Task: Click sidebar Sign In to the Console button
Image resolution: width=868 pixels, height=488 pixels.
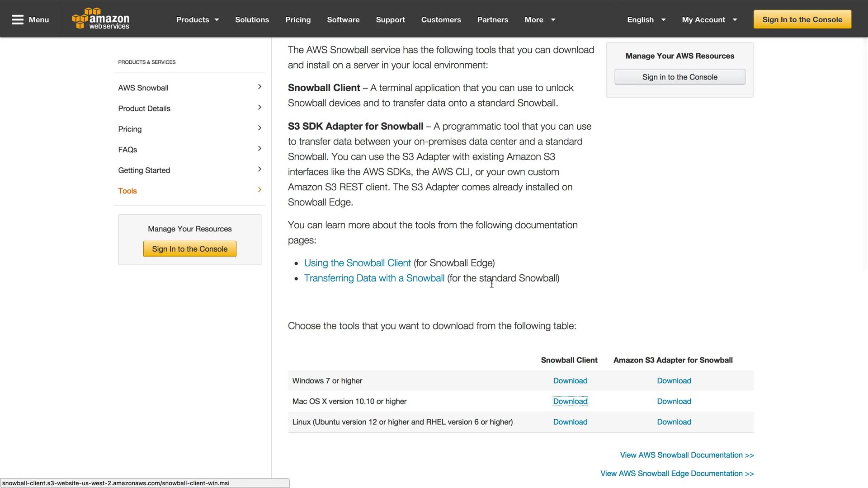Action: (189, 249)
